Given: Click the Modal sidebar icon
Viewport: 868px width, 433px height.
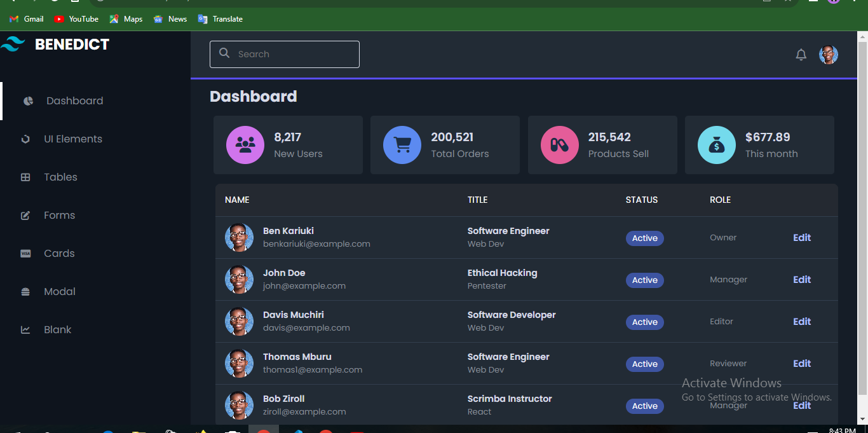Looking at the screenshot, I should (x=25, y=291).
